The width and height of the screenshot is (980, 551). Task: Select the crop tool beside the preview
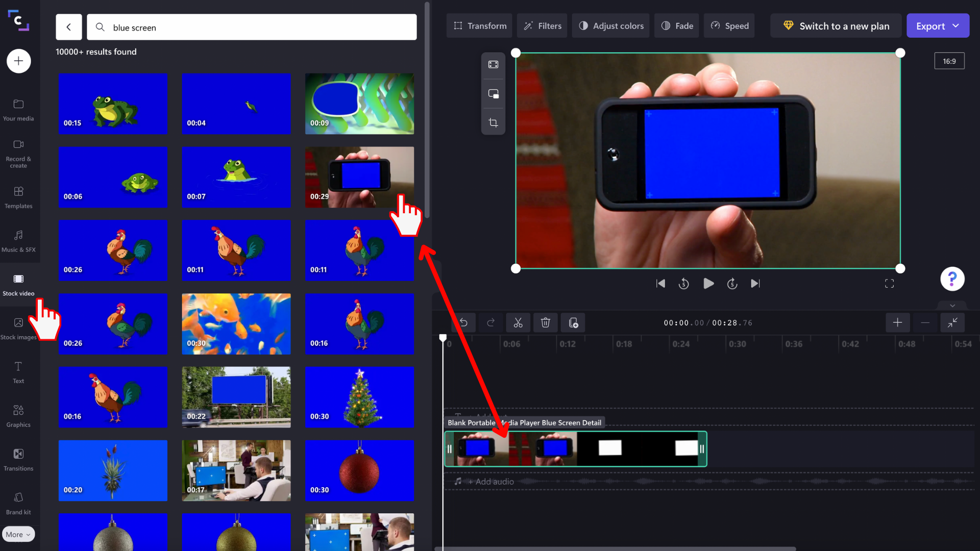(x=493, y=122)
